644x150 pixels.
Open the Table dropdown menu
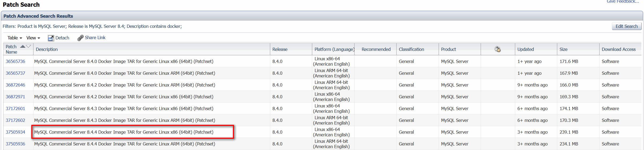15,38
